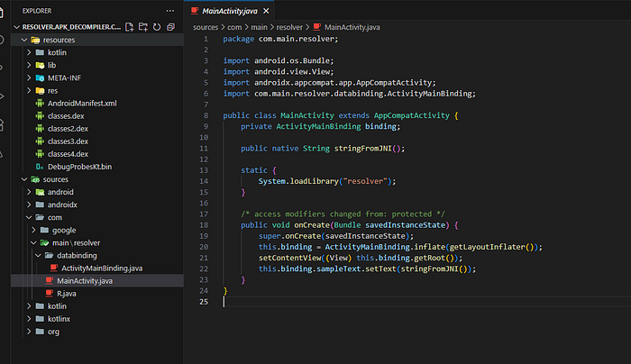Expand the google folder chevron
This screenshot has width=631, height=364.
[34, 230]
